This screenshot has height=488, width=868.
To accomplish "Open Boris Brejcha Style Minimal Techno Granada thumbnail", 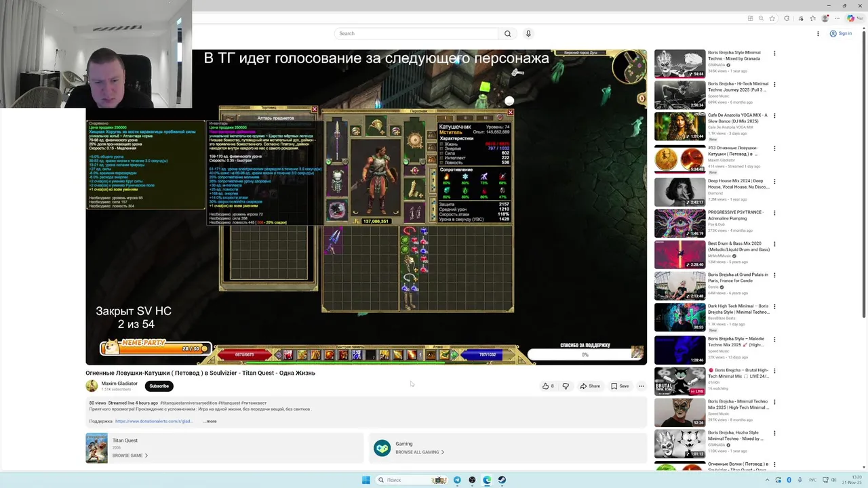I will tap(679, 64).
